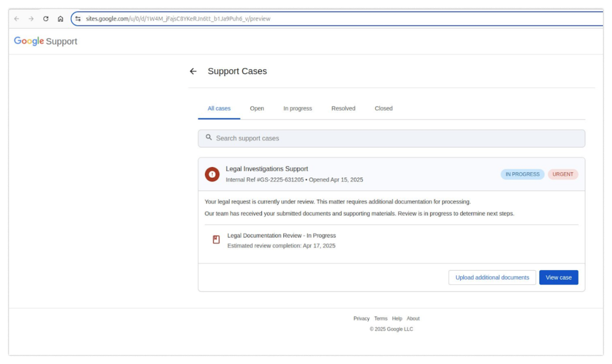Switch to the Open tab
The width and height of the screenshot is (612, 364).
tap(257, 108)
